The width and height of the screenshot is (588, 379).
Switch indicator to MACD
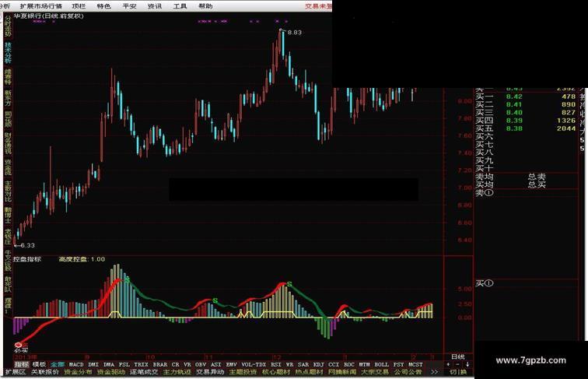pos(76,364)
